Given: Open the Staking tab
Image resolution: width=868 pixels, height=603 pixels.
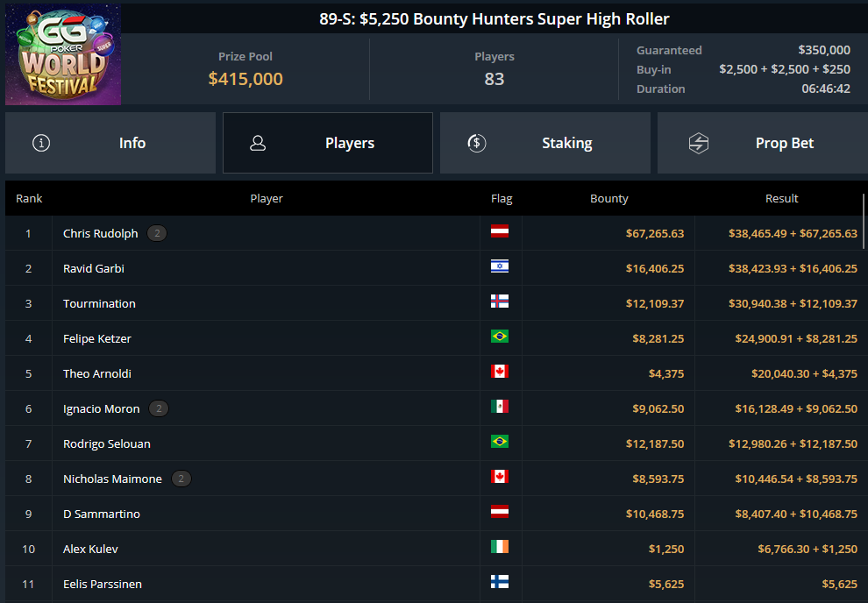Looking at the screenshot, I should click(x=544, y=143).
